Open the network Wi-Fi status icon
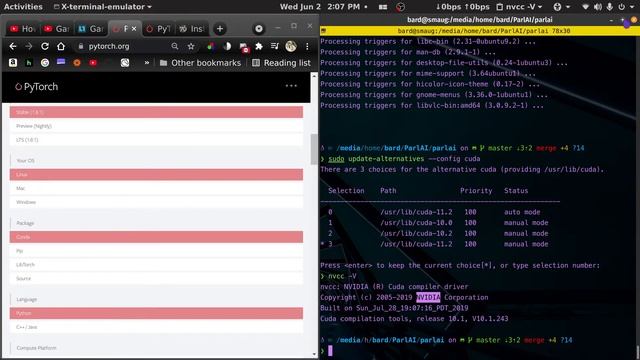The width and height of the screenshot is (640, 360). click(585, 7)
